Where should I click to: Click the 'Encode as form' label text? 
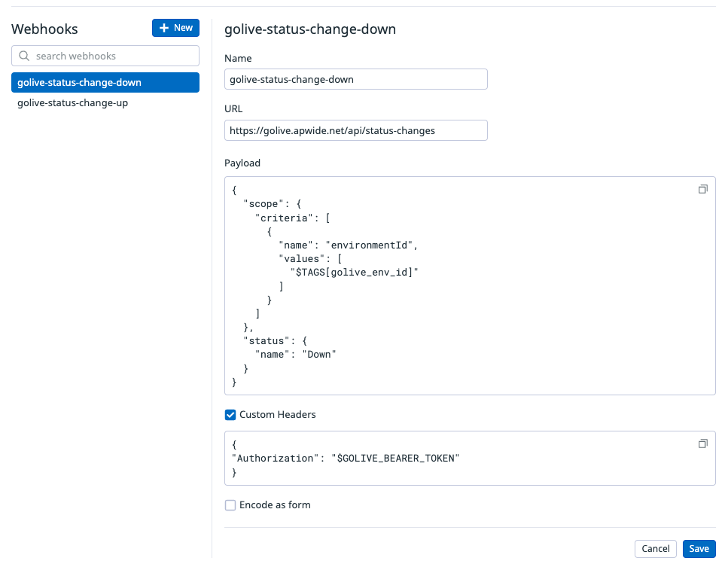(275, 505)
